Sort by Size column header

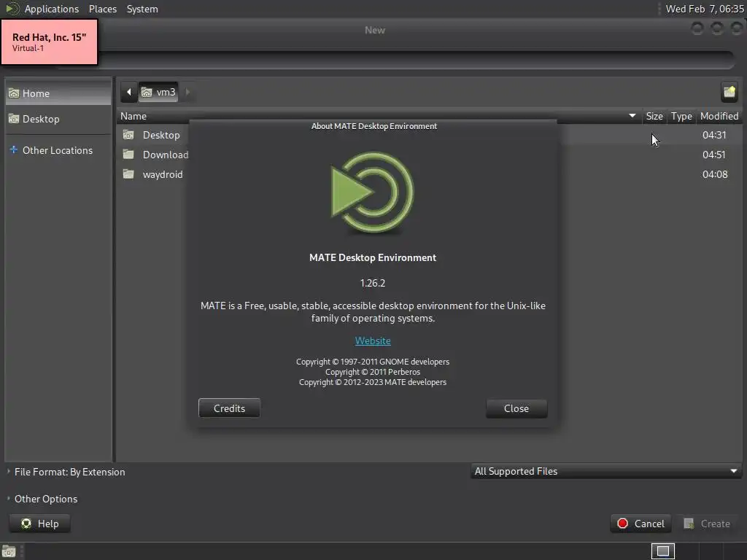click(654, 116)
